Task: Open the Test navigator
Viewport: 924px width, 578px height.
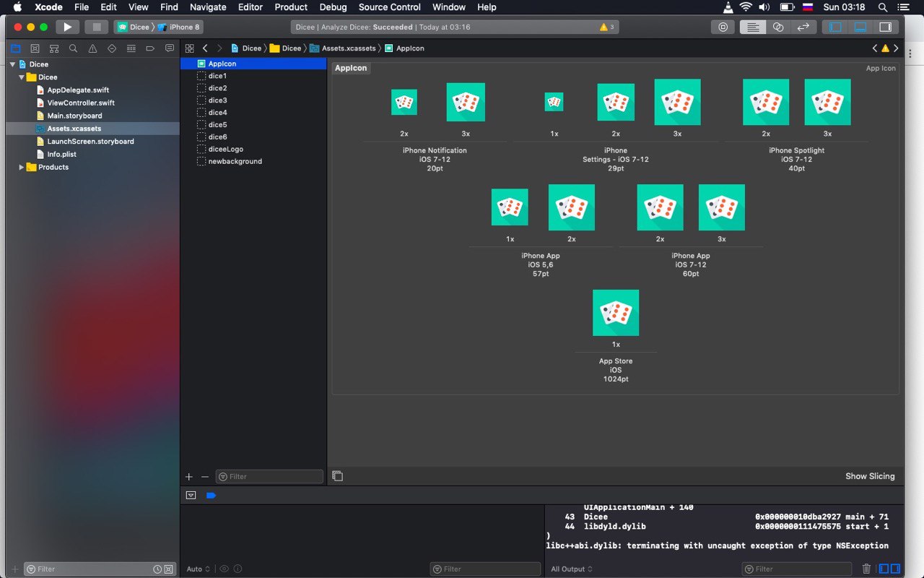Action: (112, 48)
